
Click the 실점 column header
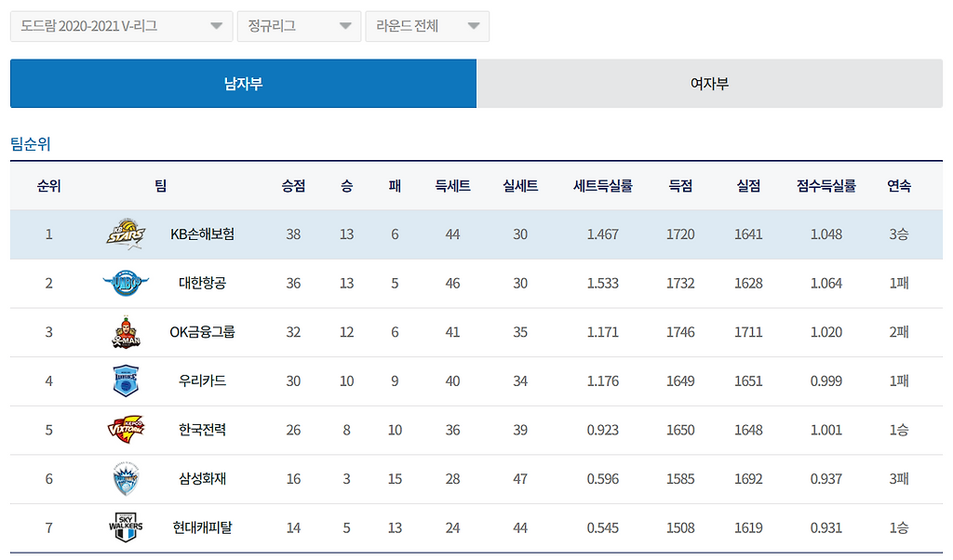tap(749, 186)
